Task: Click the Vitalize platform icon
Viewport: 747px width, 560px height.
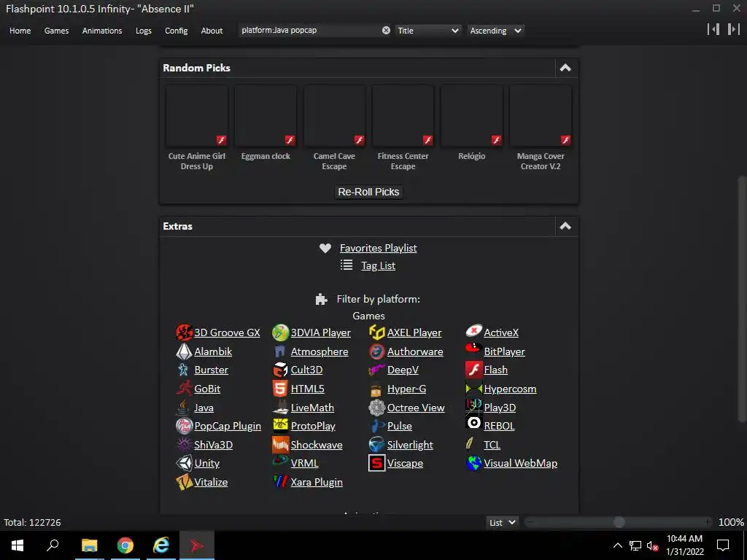Action: (x=184, y=482)
